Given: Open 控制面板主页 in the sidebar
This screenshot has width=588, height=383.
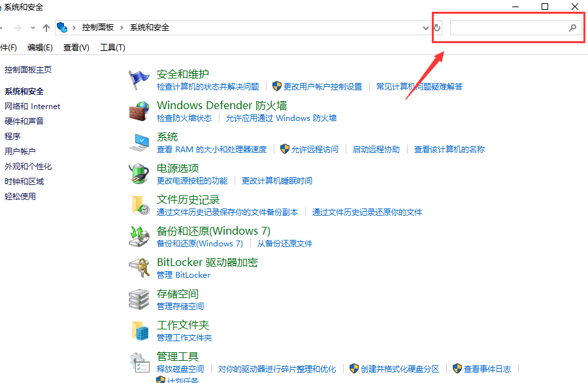Looking at the screenshot, I should [28, 70].
